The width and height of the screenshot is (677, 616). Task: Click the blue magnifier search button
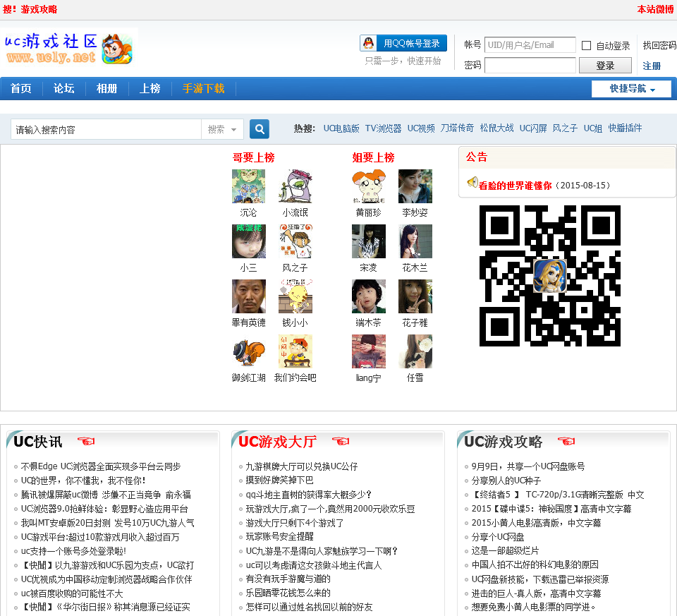pyautogui.click(x=260, y=128)
